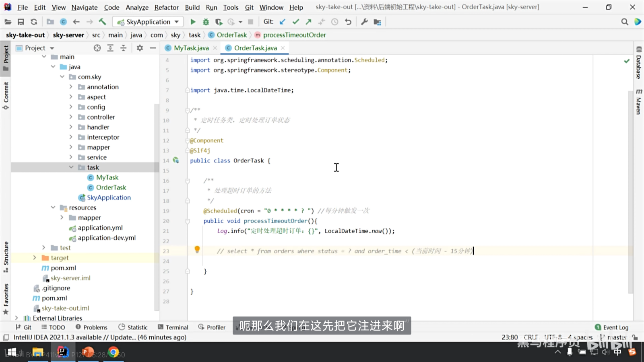Open file with the folder icon
Viewport: 644px width, 362px height.
pos(8,22)
